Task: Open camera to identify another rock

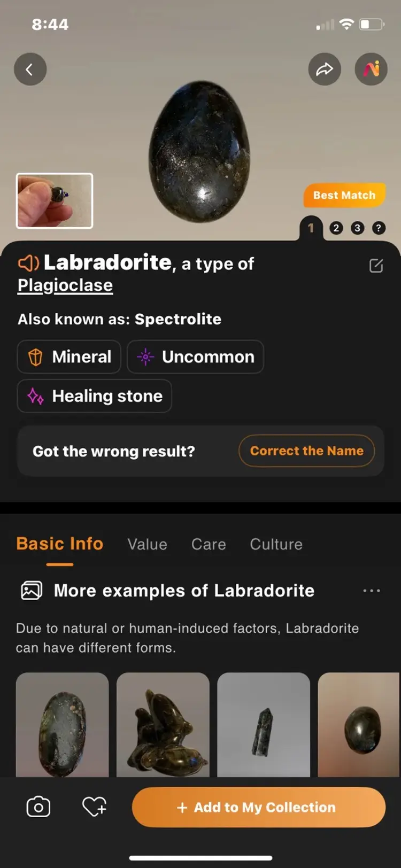Action: tap(38, 807)
